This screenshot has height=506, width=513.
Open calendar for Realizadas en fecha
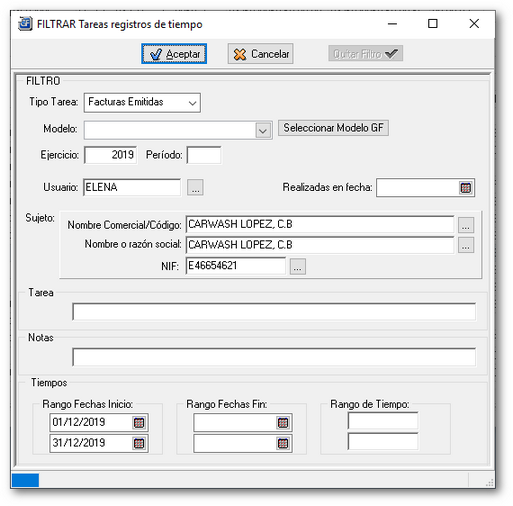465,188
